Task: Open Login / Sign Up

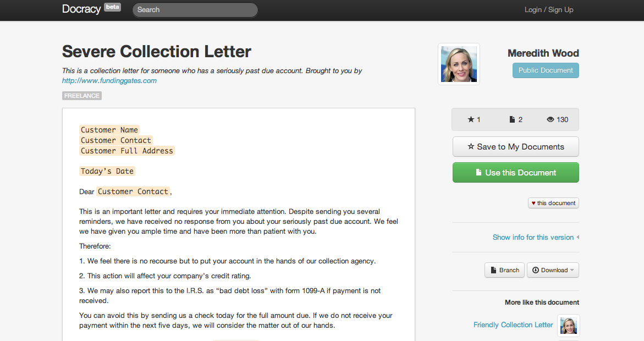Action: pos(548,9)
